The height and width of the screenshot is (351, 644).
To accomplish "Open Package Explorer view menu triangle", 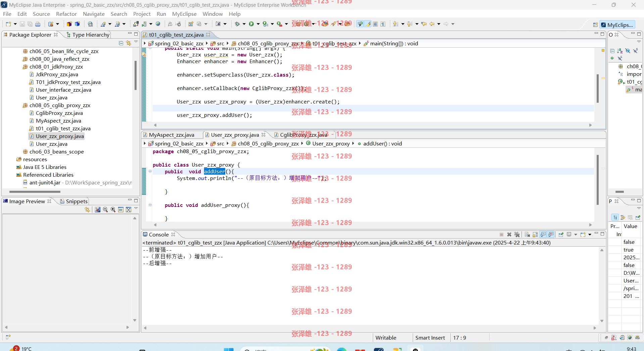I will 136,42.
